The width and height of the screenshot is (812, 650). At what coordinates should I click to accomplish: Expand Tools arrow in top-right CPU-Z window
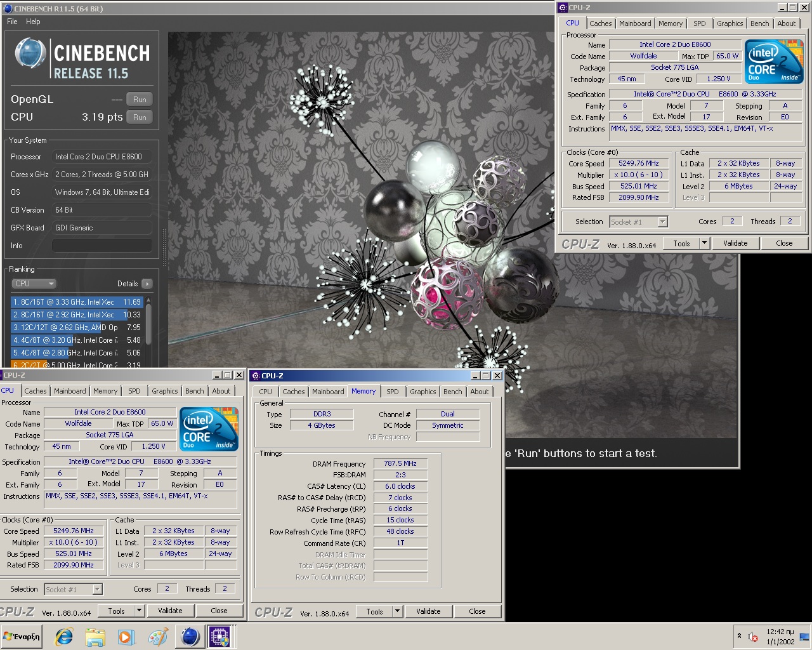tap(704, 243)
